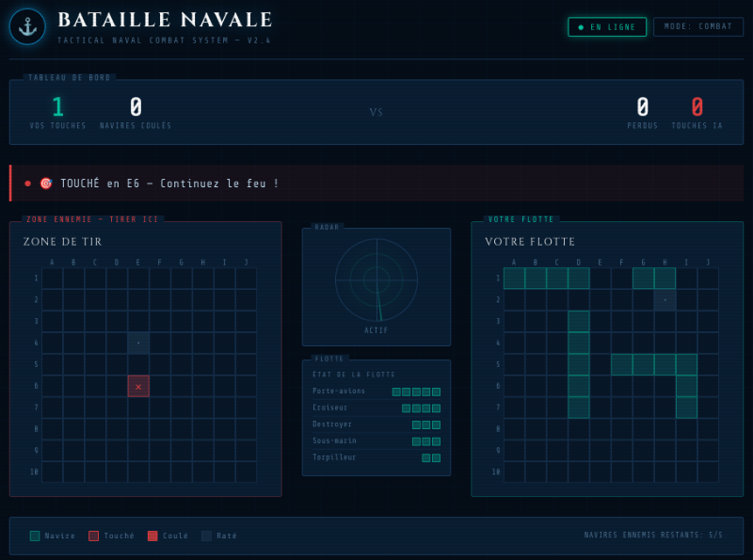753x560 pixels.
Task: Click the anchor logo icon
Action: tap(27, 27)
